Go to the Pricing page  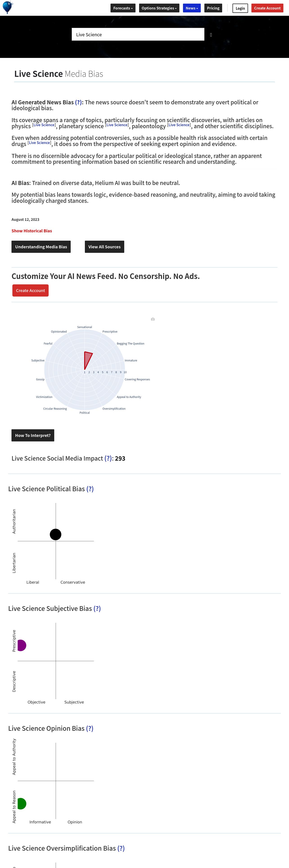tap(213, 8)
